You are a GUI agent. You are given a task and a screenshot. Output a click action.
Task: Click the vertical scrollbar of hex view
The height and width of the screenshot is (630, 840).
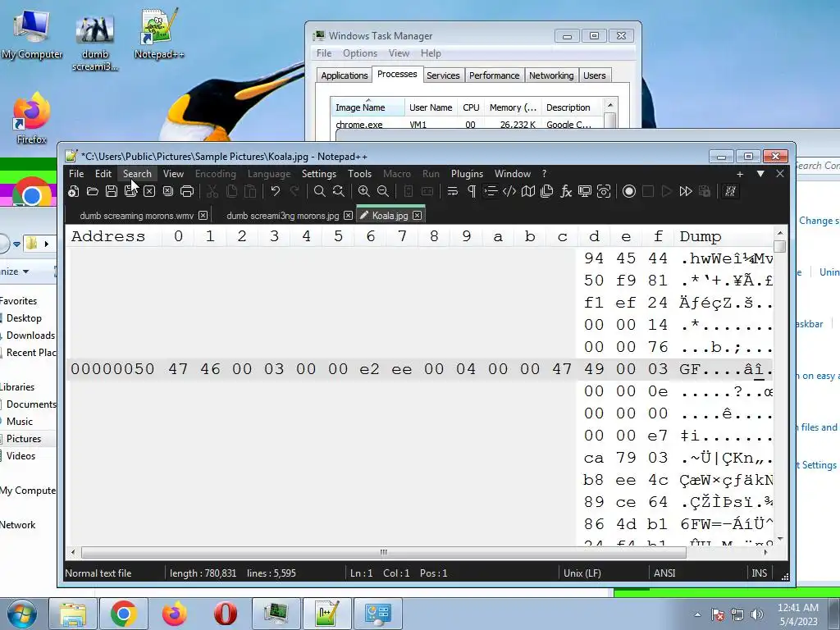tap(780, 386)
